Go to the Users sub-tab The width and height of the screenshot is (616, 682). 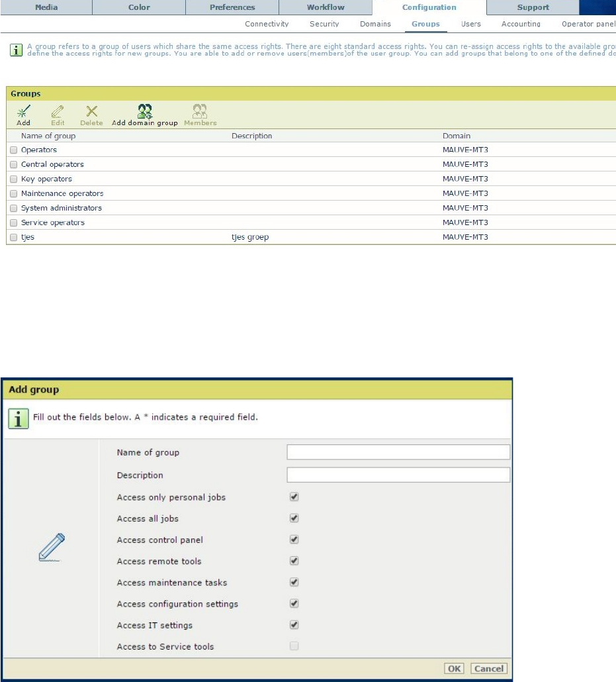(x=471, y=24)
